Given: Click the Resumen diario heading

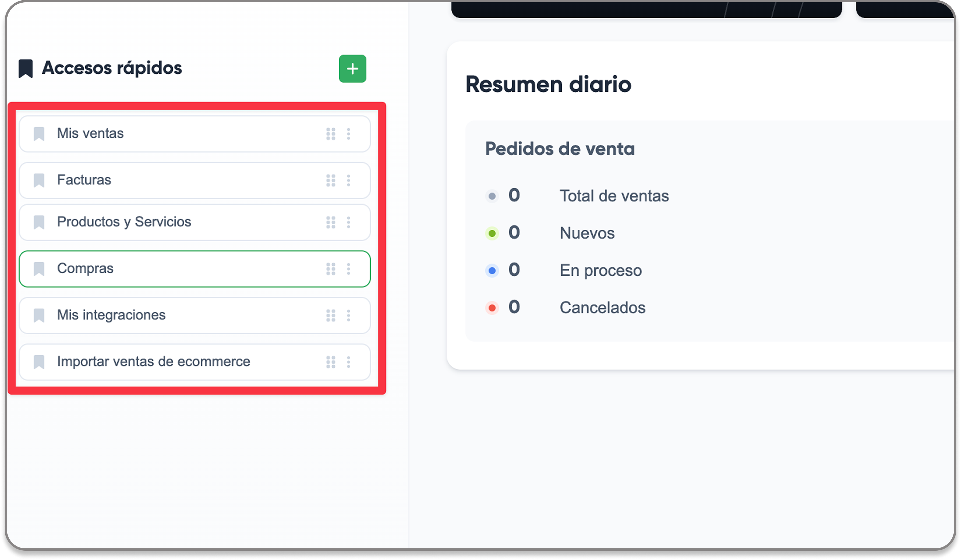Looking at the screenshot, I should click(548, 84).
